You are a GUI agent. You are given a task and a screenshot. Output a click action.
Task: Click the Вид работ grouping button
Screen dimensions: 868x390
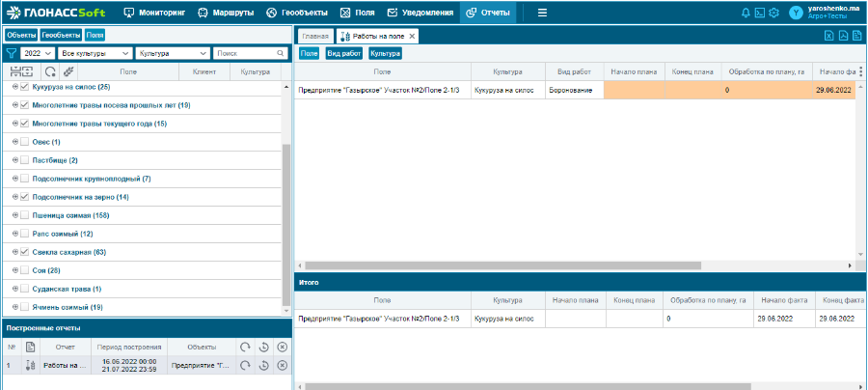344,53
